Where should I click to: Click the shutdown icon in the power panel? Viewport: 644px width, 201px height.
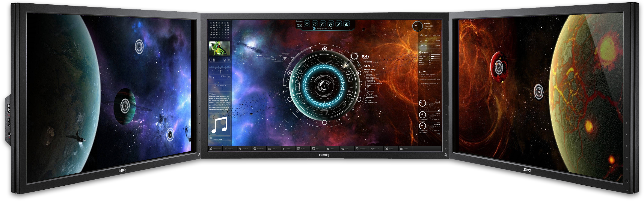point(307,24)
